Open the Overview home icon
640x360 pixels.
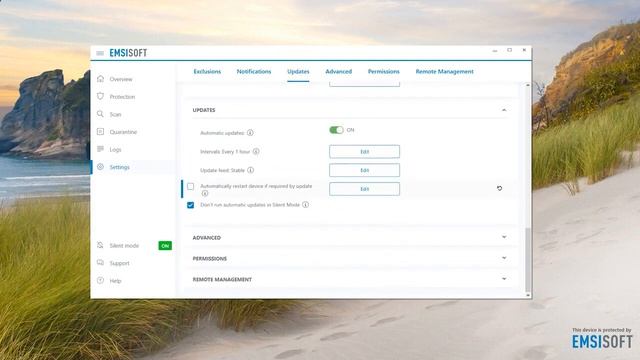click(100, 79)
